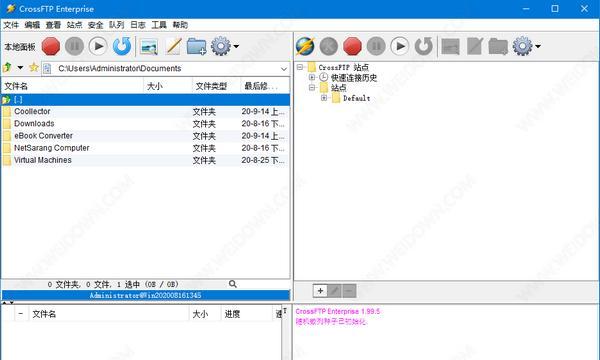The height and width of the screenshot is (360, 600).
Task: Sort by 大小 column header
Action: (x=168, y=86)
